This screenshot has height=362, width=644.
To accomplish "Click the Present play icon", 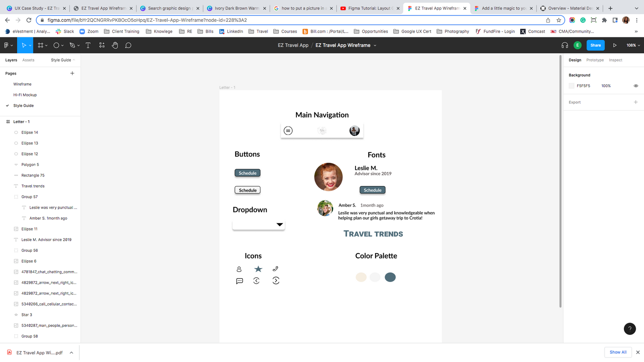I will pos(615,45).
